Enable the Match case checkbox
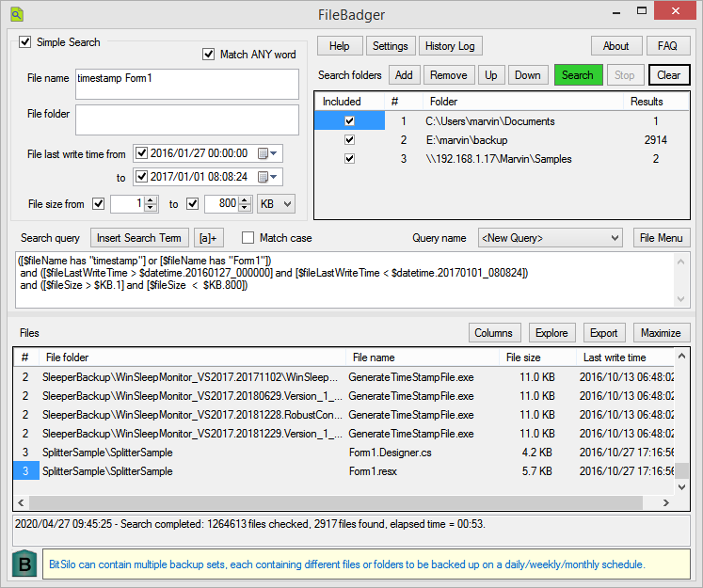Image resolution: width=703 pixels, height=588 pixels. click(x=248, y=237)
